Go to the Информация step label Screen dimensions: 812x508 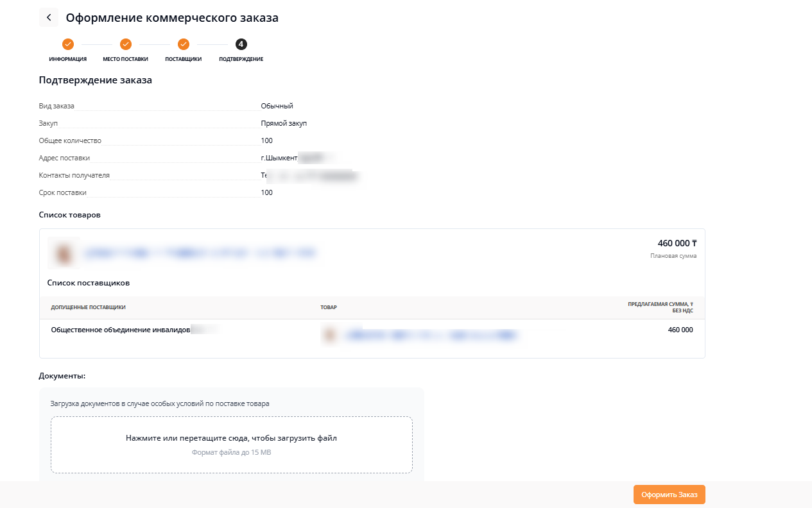tap(68, 59)
